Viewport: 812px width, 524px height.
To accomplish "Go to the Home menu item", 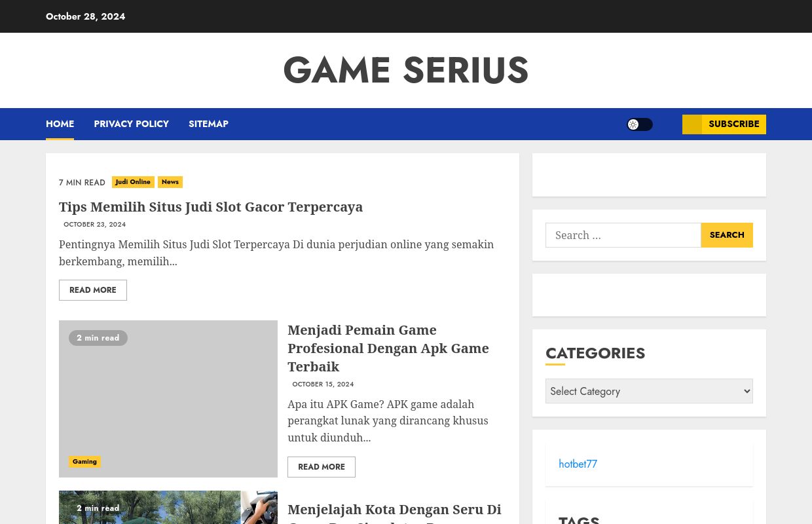I will pos(60,124).
